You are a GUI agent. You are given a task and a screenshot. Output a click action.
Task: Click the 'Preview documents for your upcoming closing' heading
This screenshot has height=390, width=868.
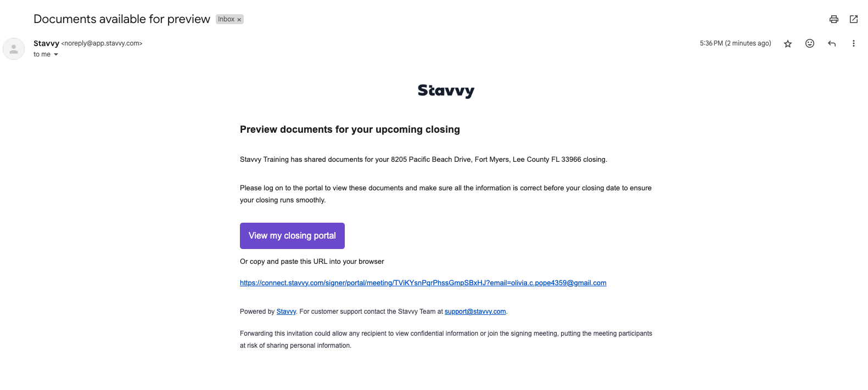click(x=350, y=129)
